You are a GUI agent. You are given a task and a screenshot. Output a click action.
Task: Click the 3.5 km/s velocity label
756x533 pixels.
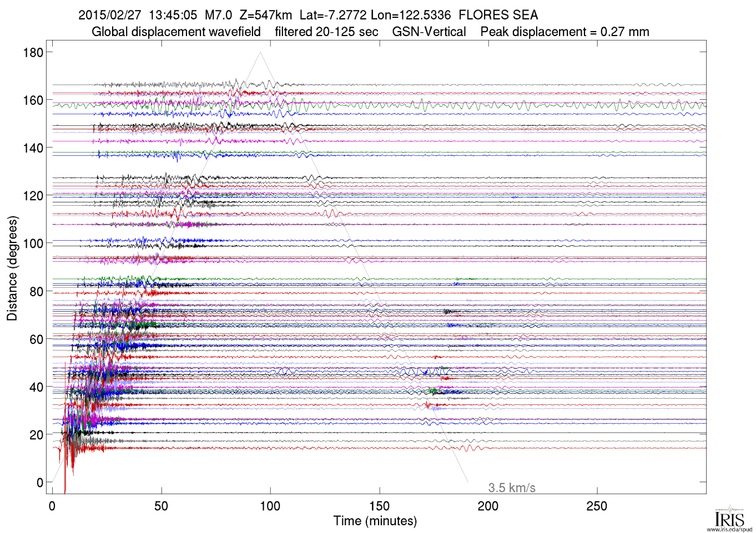pyautogui.click(x=511, y=488)
